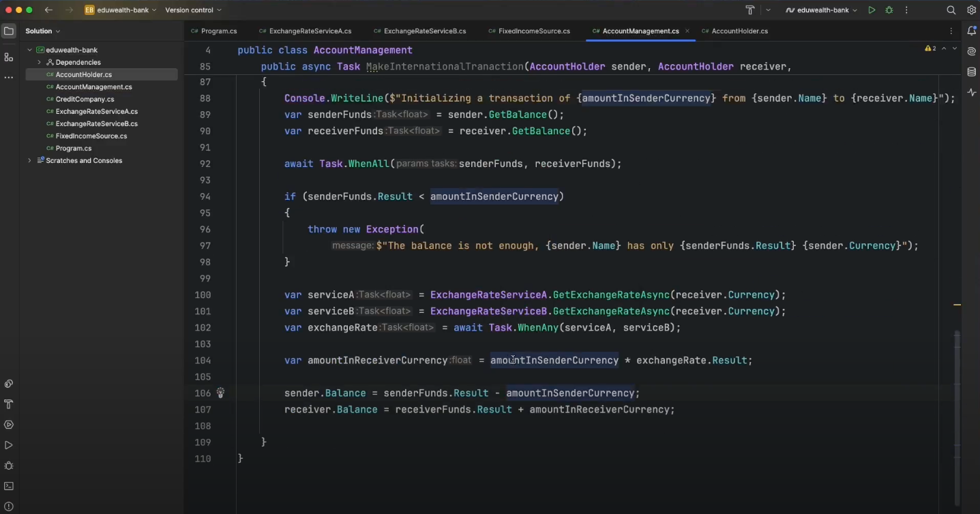Image resolution: width=980 pixels, height=514 pixels.
Task: Run the eduwealth-bank configuration
Action: tap(872, 10)
